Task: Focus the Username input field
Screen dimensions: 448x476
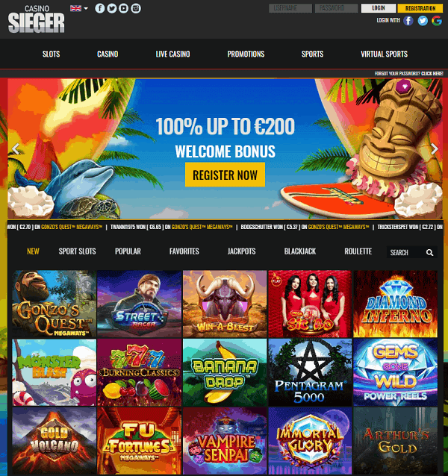Action: pyautogui.click(x=290, y=8)
